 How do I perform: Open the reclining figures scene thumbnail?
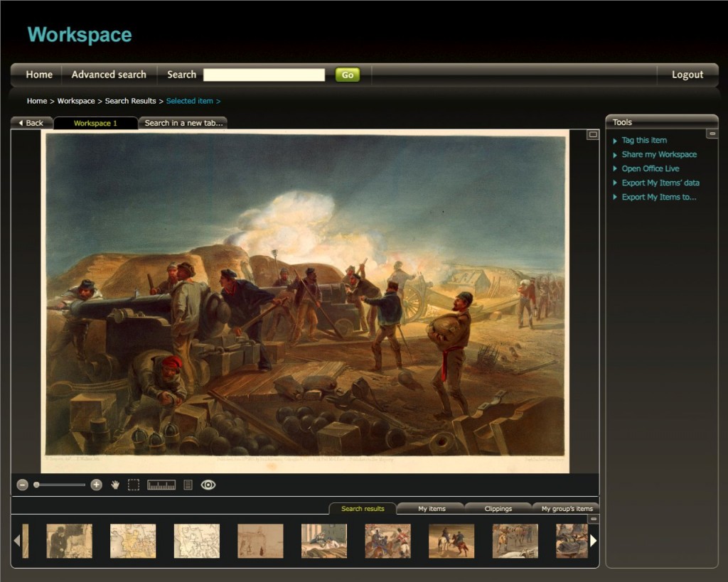tap(324, 541)
